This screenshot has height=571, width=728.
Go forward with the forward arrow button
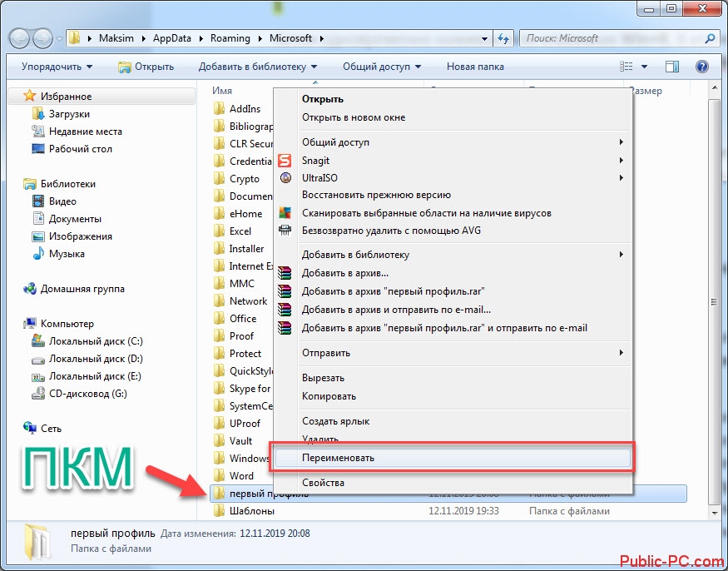[x=43, y=38]
